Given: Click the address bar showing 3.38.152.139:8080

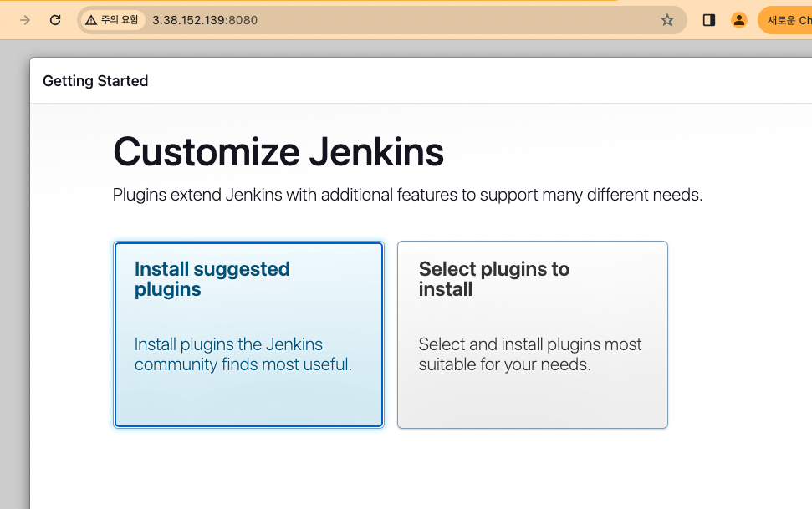Looking at the screenshot, I should coord(382,20).
